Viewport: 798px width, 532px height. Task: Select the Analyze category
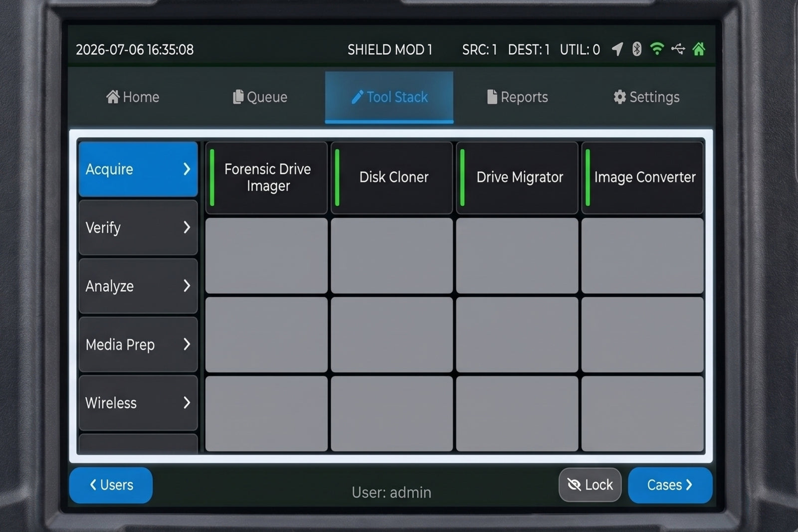(x=138, y=286)
